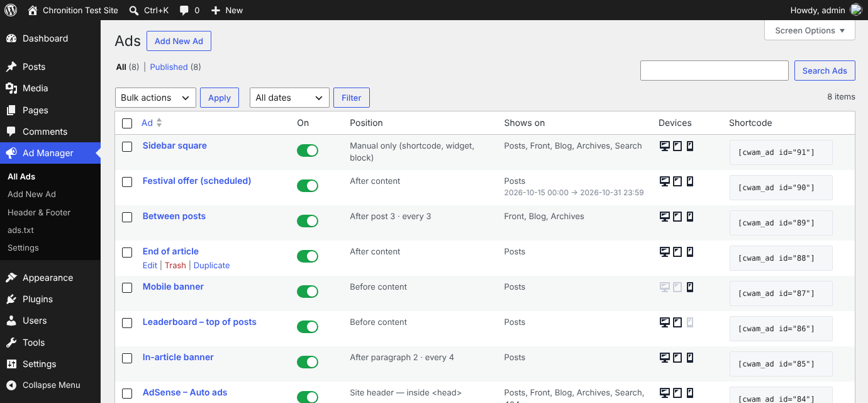Toggle off the Sidebar square ad

(x=308, y=150)
